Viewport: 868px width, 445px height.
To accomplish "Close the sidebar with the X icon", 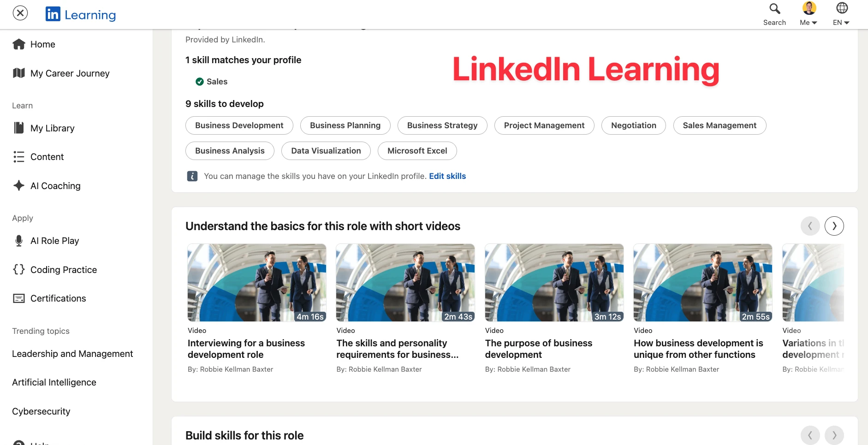I will pos(20,13).
